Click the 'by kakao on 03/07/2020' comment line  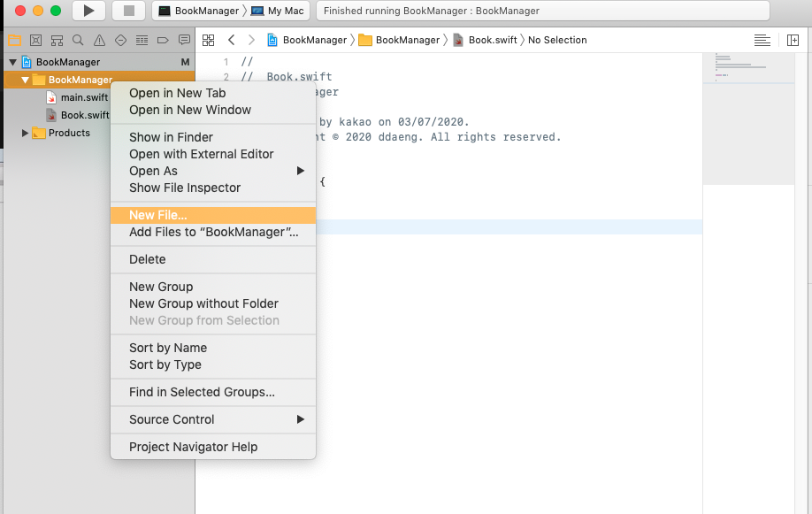coord(395,122)
